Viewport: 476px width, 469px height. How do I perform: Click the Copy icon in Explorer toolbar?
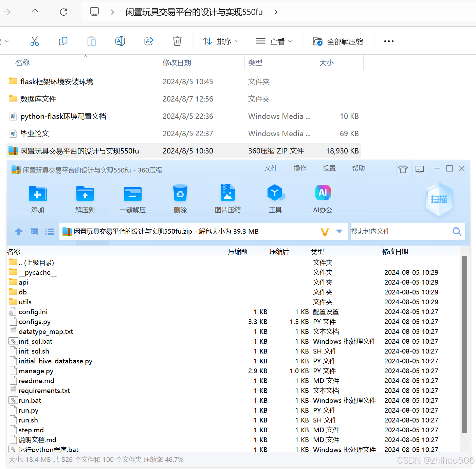pos(63,41)
